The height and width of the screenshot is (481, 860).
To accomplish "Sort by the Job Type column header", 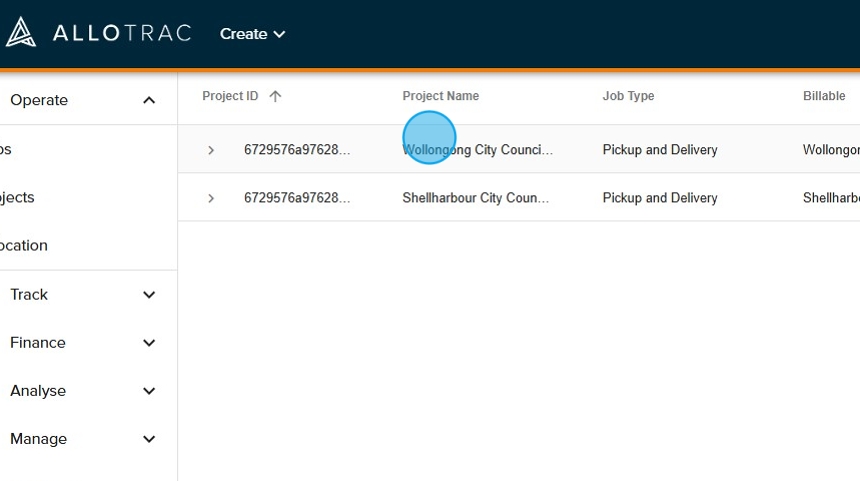I will (628, 96).
